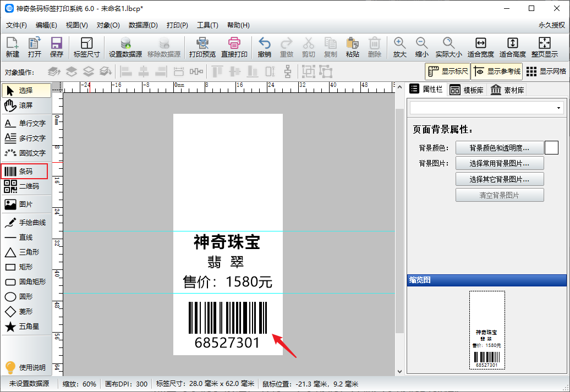Set 实际大小 actual size zoom
The width and height of the screenshot is (570, 392).
tap(448, 47)
